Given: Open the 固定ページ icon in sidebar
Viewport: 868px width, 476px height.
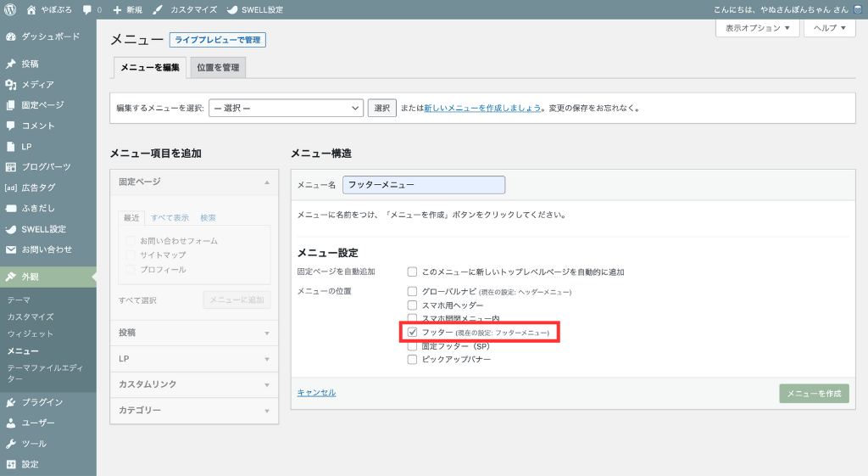Looking at the screenshot, I should coord(10,104).
